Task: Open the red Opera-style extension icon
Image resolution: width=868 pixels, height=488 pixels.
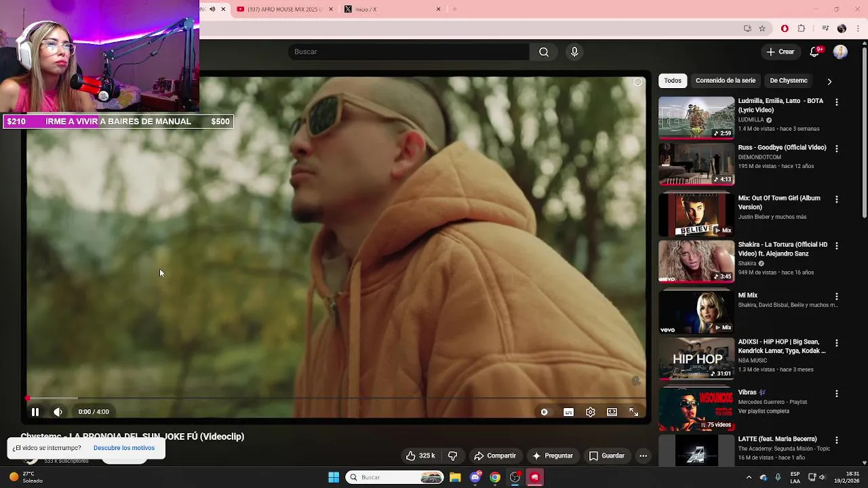Action: click(x=785, y=28)
